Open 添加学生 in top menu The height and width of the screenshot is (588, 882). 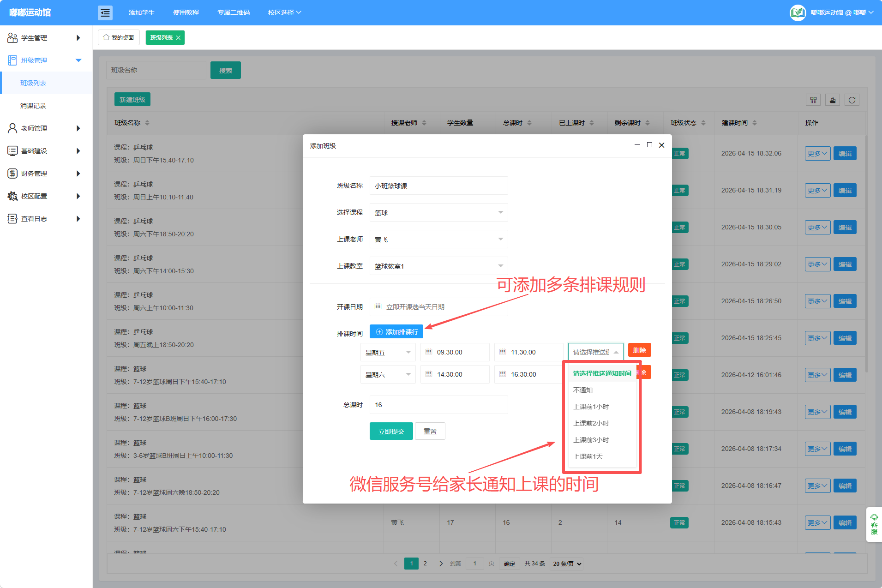tap(142, 12)
